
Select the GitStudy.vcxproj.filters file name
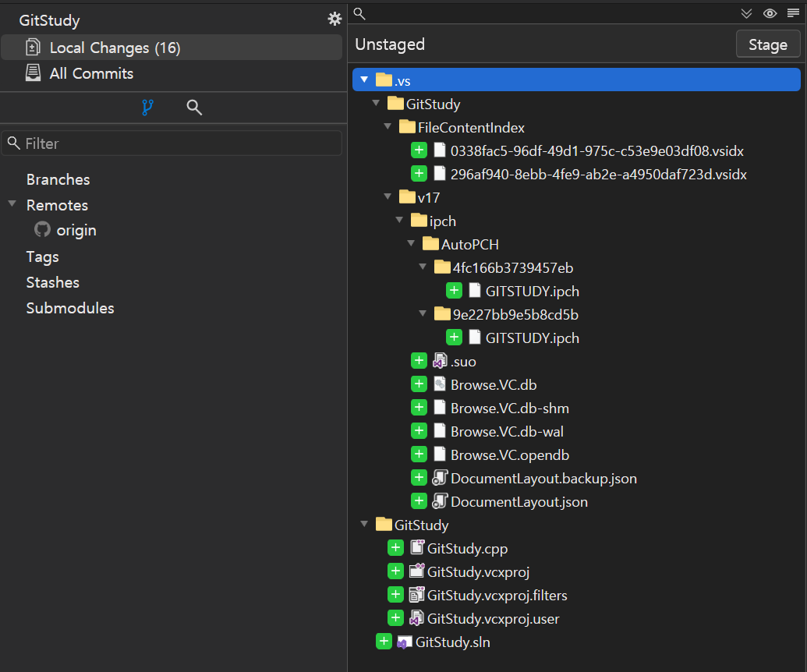click(x=497, y=596)
